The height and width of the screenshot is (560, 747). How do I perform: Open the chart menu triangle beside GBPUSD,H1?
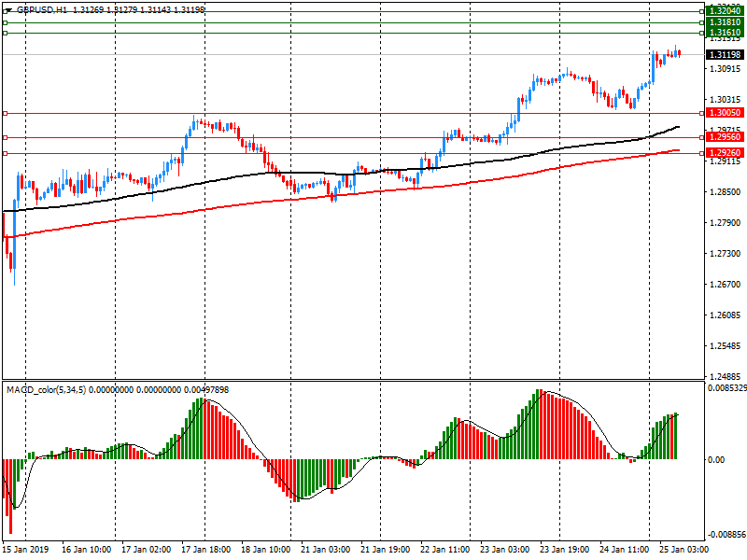[x=8, y=9]
